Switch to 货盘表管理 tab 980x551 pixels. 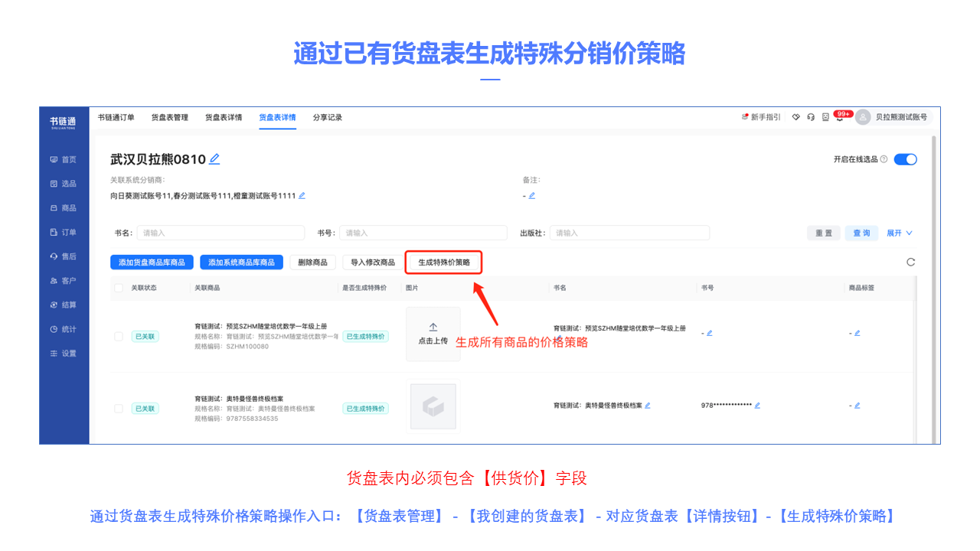coord(170,118)
